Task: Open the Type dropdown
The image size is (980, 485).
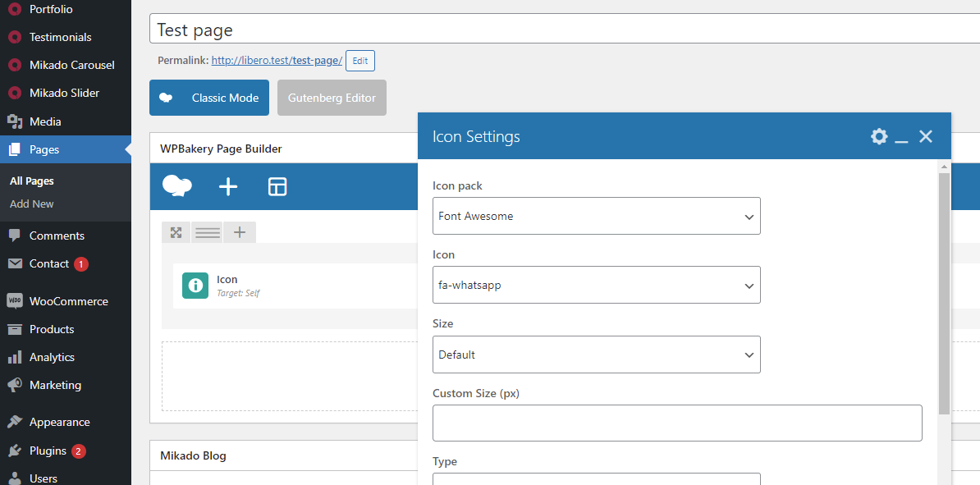Action: 596,478
